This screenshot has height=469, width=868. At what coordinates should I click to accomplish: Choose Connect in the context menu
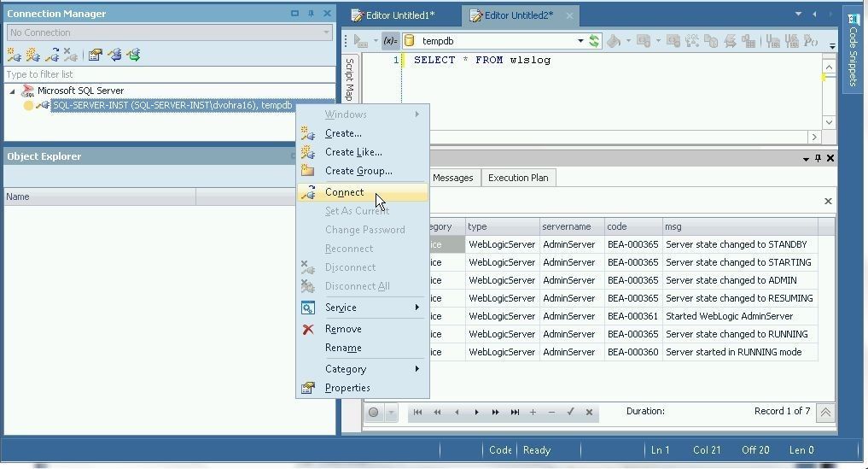(x=344, y=192)
